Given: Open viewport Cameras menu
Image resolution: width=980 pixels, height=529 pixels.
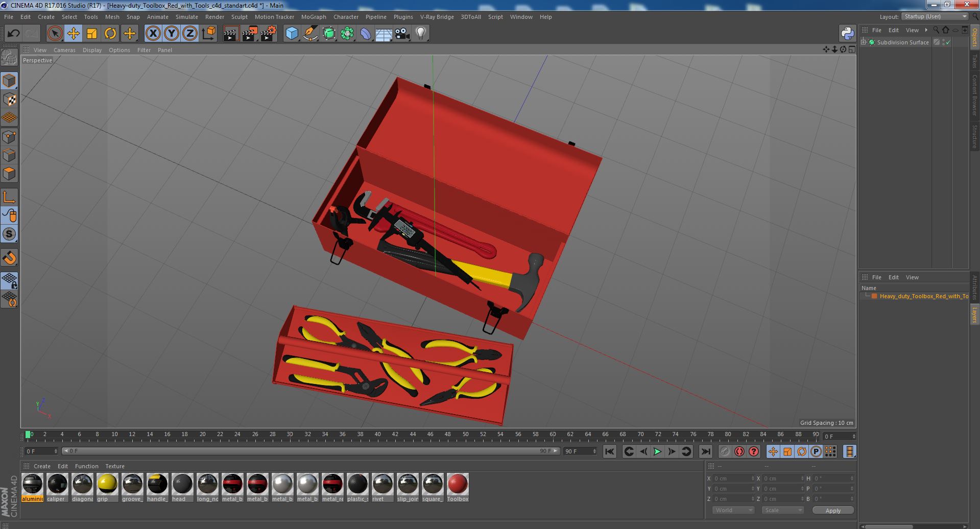Looking at the screenshot, I should coord(64,50).
